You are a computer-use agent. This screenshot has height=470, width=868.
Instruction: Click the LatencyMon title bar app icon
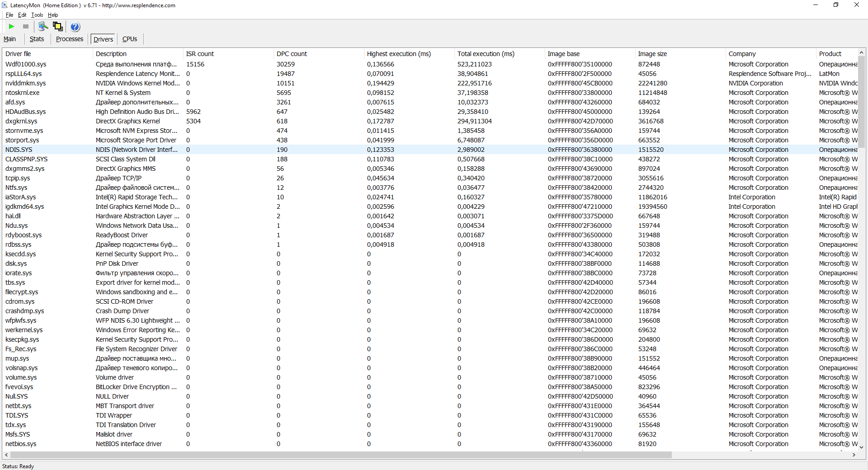pos(5,5)
